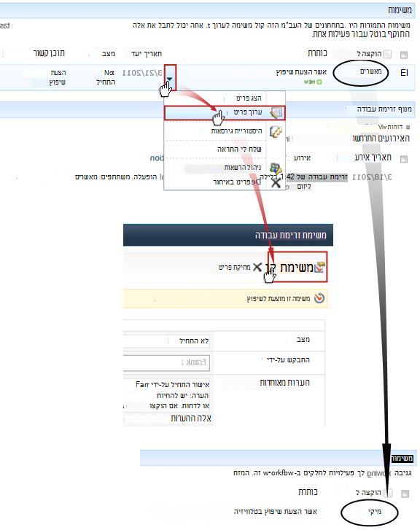Click the type column icon heading the מיקי task list
The height and width of the screenshot is (530, 420).
405,494
